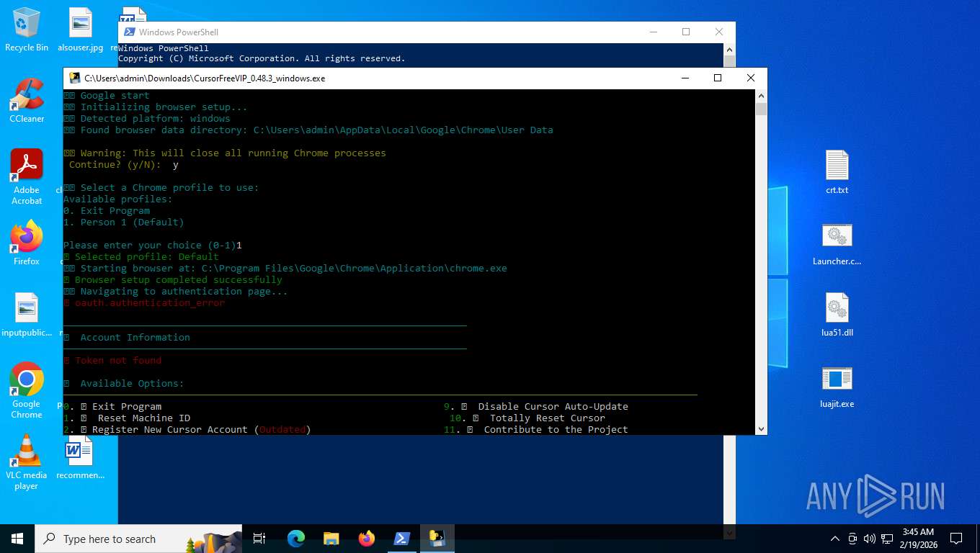
Task: Close the CursorFreeVIP console window
Action: click(751, 78)
